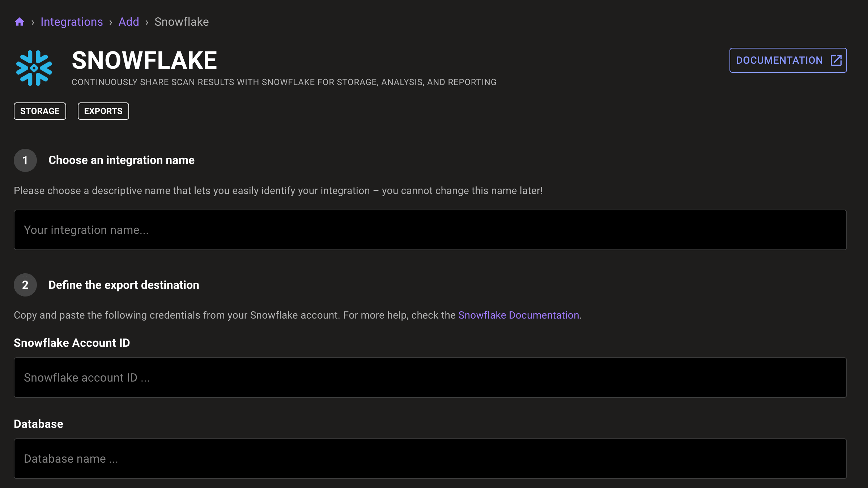Click the SNOWFLAKE page title heading
The image size is (868, 488).
click(x=144, y=60)
